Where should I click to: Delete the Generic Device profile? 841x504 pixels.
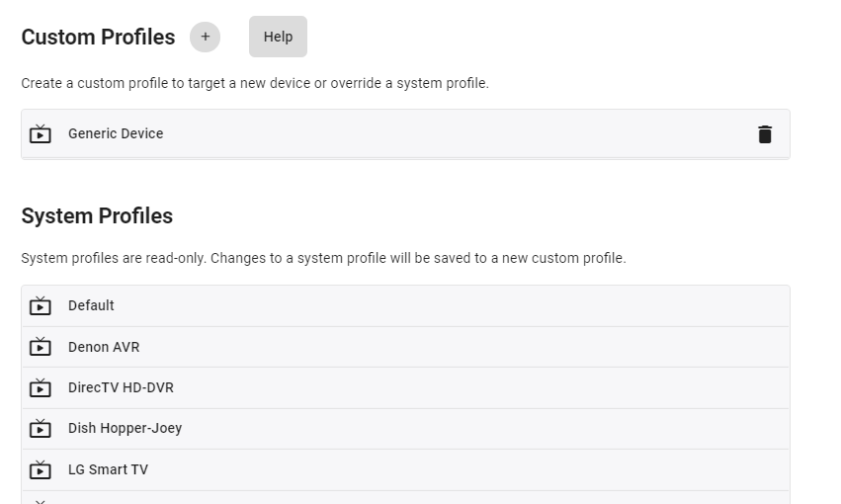point(764,134)
